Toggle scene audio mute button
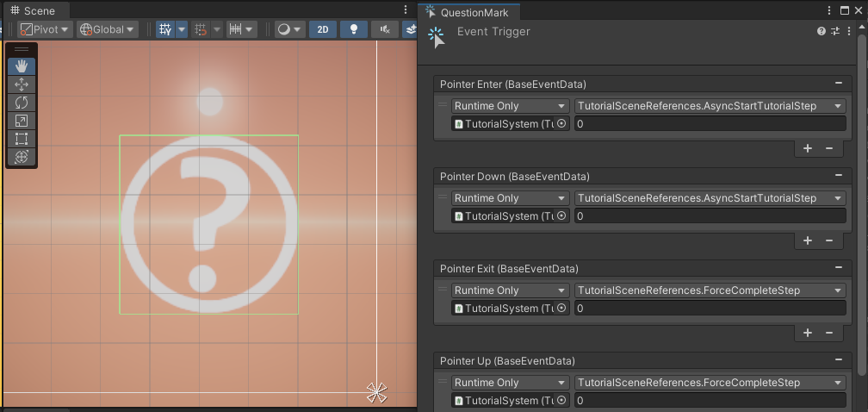The image size is (868, 412). pyautogui.click(x=384, y=29)
